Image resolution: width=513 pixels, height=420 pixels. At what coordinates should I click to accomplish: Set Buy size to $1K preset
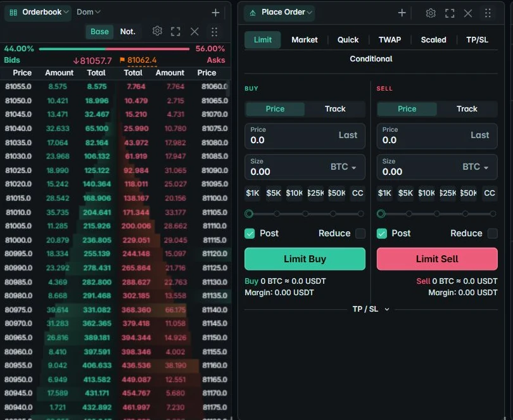(x=253, y=193)
